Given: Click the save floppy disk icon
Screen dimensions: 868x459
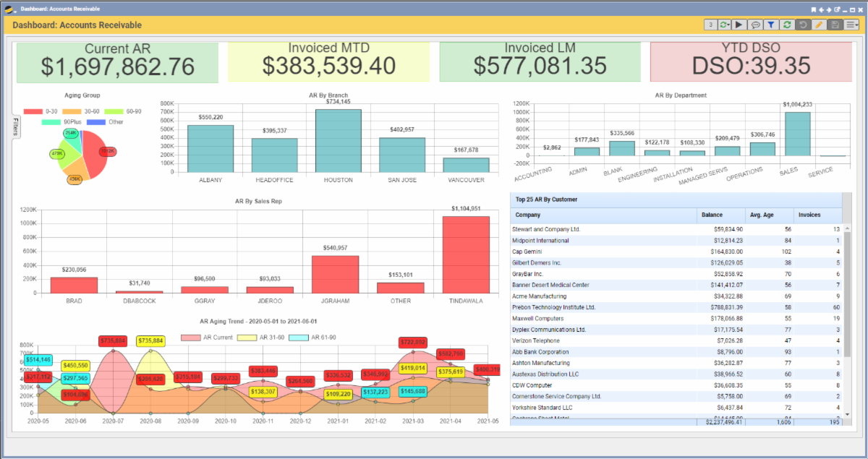Looking at the screenshot, I should (x=835, y=25).
